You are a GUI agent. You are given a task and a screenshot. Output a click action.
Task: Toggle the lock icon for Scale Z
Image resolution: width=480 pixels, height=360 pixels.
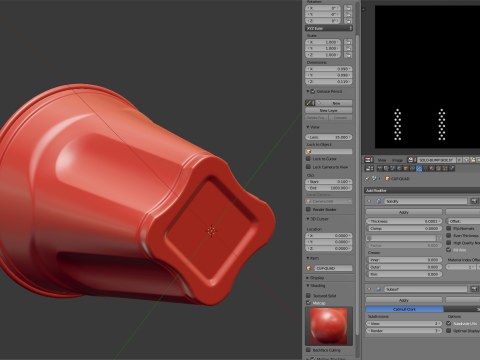click(348, 55)
